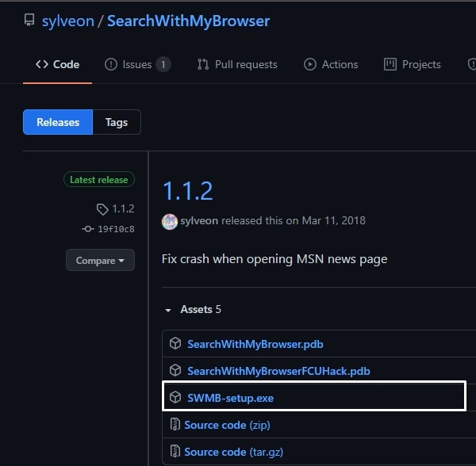
Task: Click the 'Fix crash when opening MSN news page' text
Action: click(x=274, y=259)
